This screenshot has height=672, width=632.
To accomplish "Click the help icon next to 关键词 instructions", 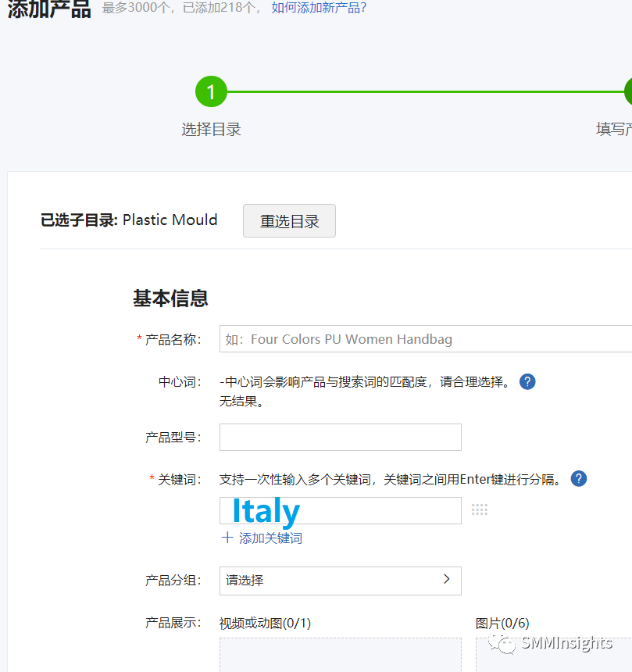I will click(578, 479).
